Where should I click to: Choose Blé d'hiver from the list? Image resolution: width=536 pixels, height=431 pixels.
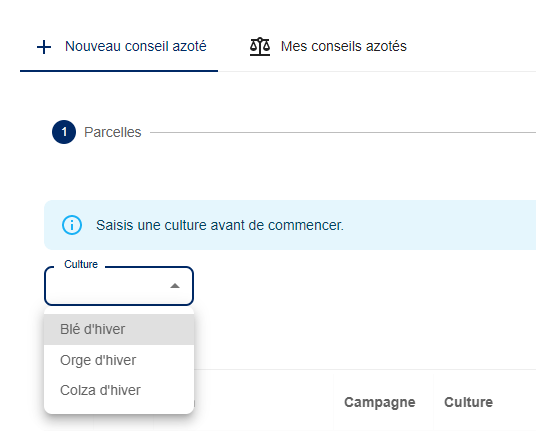(x=119, y=329)
